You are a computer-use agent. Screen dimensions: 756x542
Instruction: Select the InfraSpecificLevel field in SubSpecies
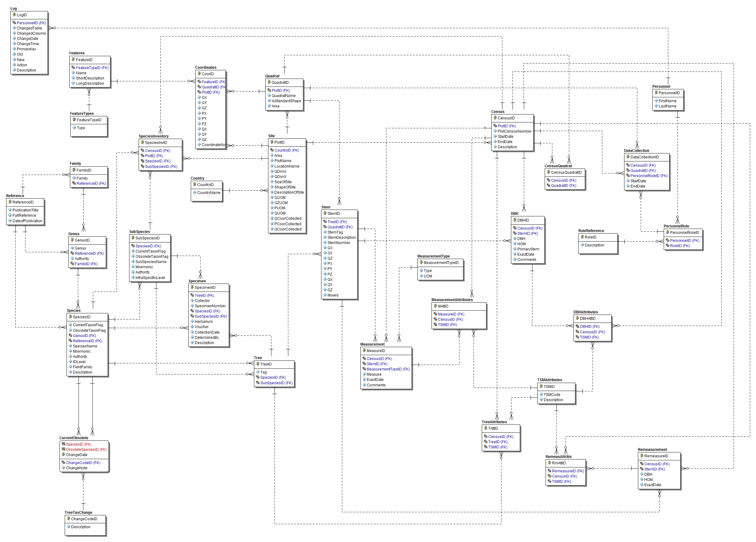pos(150,277)
